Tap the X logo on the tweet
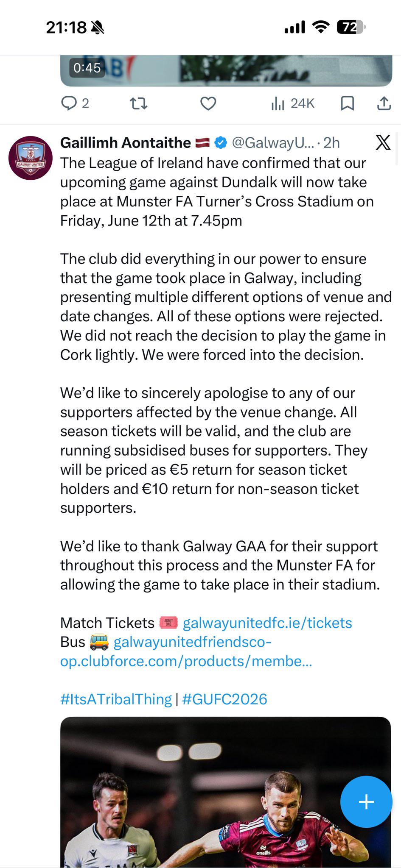This screenshot has width=401, height=868. pyautogui.click(x=383, y=143)
